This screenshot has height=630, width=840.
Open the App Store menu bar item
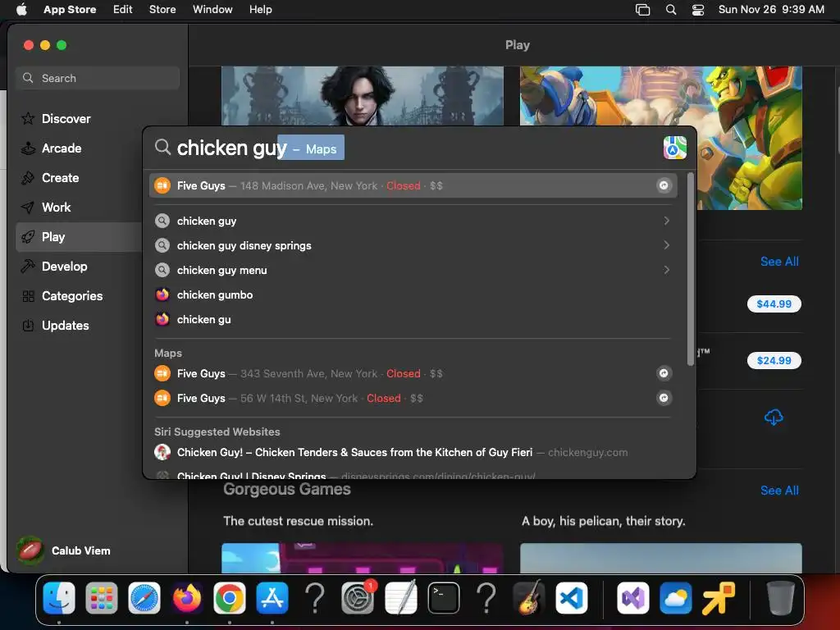coord(70,9)
